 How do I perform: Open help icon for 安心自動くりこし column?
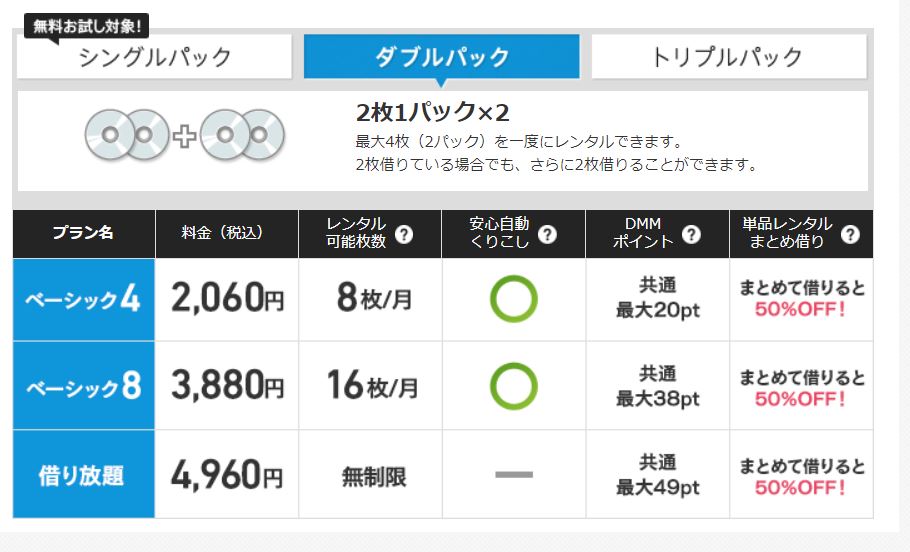[x=547, y=234]
